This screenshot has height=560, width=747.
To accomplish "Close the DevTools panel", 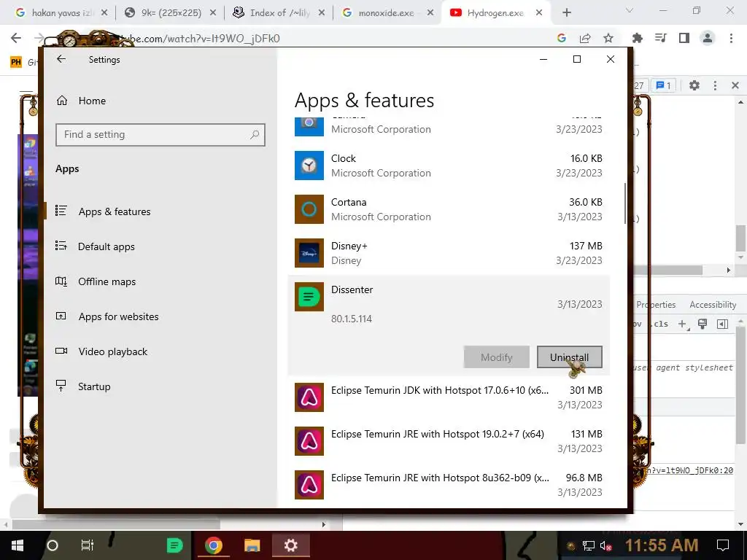I will point(735,85).
